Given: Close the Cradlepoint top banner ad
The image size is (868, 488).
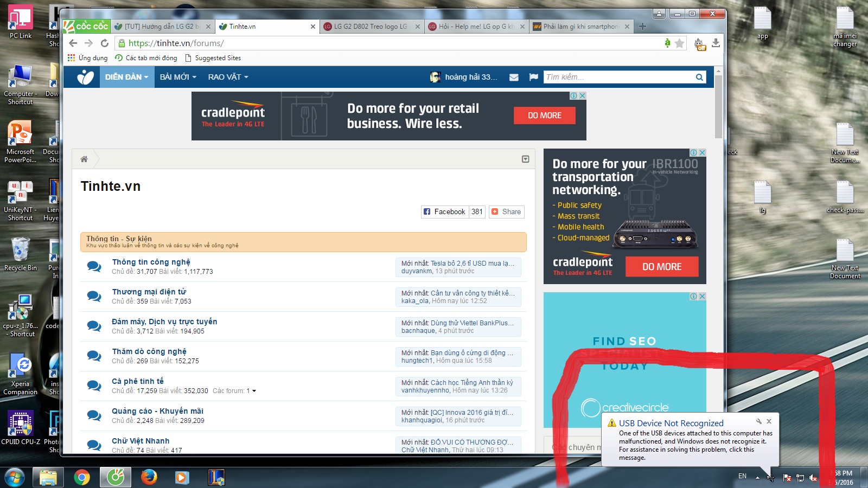Looking at the screenshot, I should [582, 95].
